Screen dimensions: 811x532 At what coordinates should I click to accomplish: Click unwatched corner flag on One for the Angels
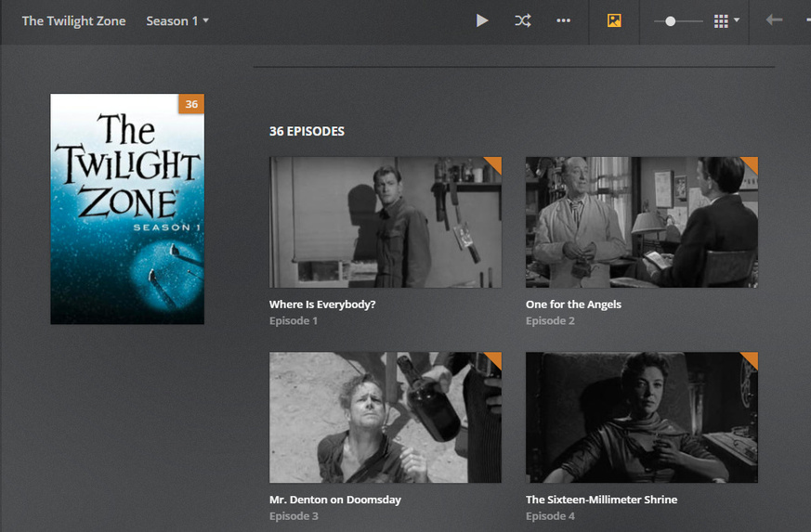(x=751, y=163)
